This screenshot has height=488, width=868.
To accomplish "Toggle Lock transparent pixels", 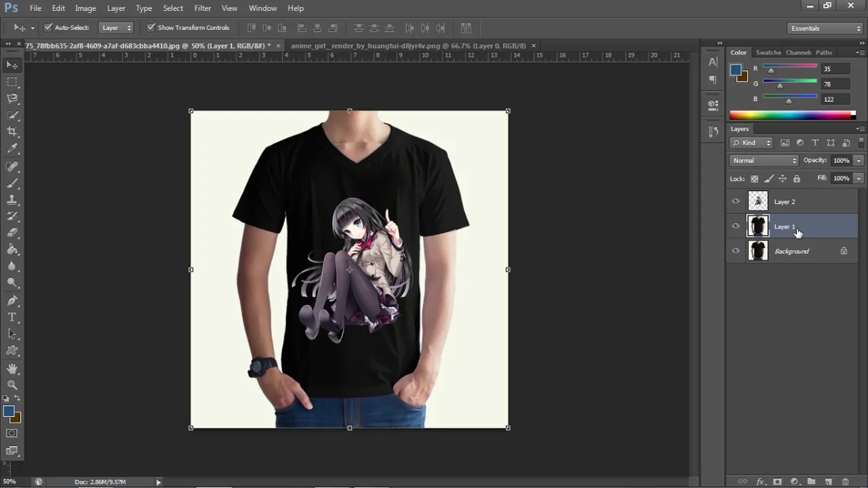I will [754, 179].
